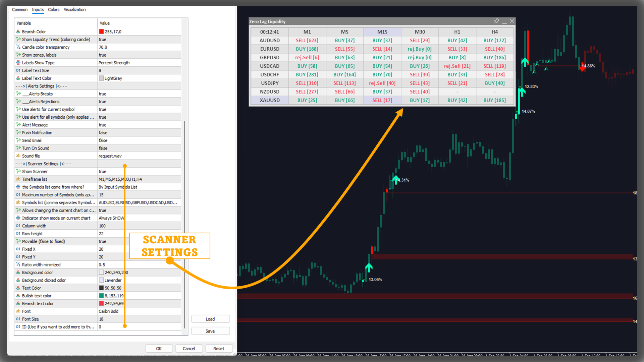Click the Push Notification boolean icon
644x362 pixels.
(x=18, y=132)
